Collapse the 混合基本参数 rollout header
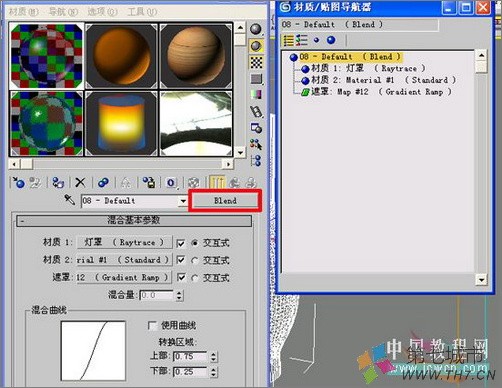The width and height of the screenshot is (502, 388). click(134, 220)
